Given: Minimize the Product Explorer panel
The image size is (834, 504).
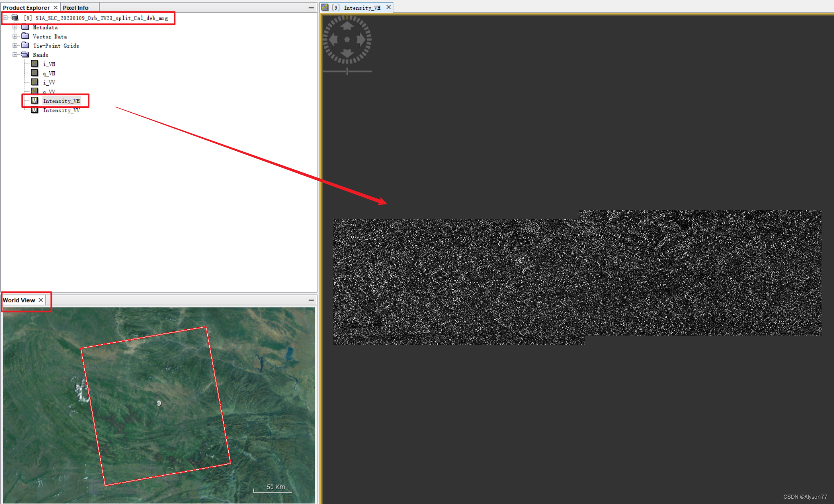Looking at the screenshot, I should [x=311, y=7].
